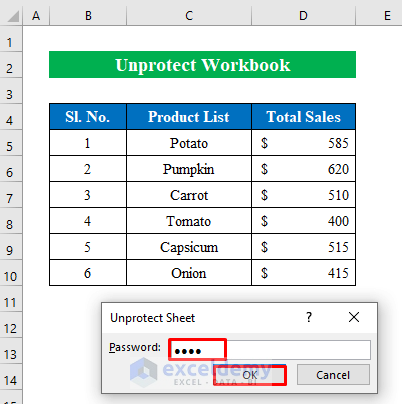Select column D header

[303, 15]
